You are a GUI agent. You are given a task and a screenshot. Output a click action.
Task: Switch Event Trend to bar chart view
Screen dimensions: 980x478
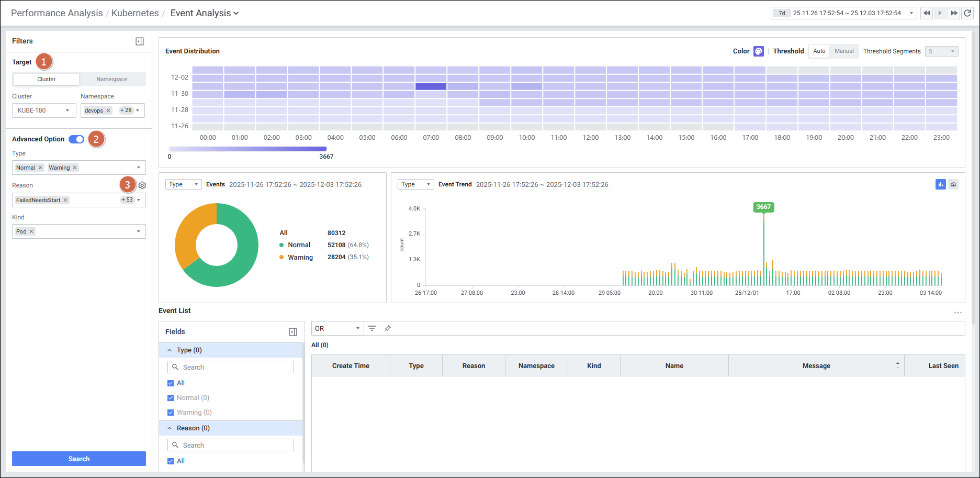[940, 184]
